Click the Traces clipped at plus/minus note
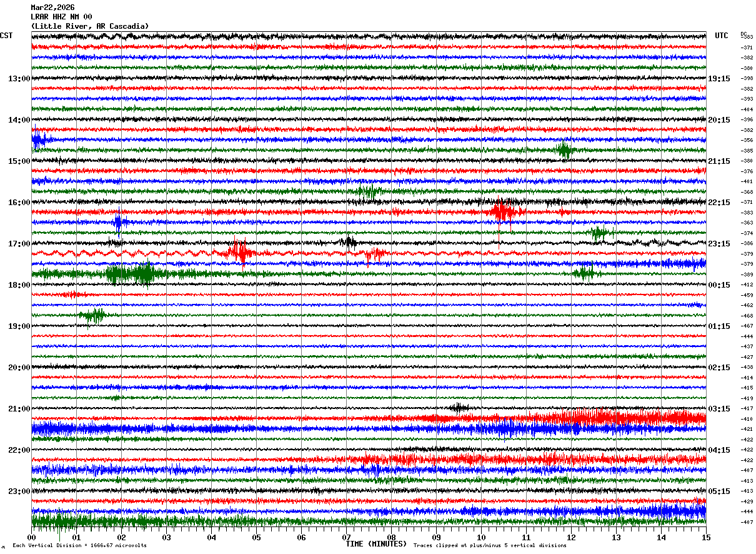The width and height of the screenshot is (756, 554). tap(490, 546)
